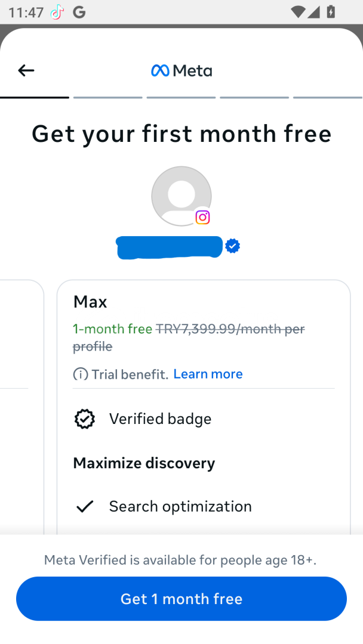Select the second progress step segment

[x=108, y=97]
